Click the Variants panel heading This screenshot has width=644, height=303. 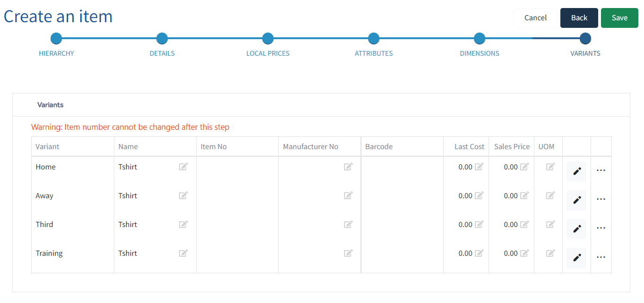pos(50,105)
